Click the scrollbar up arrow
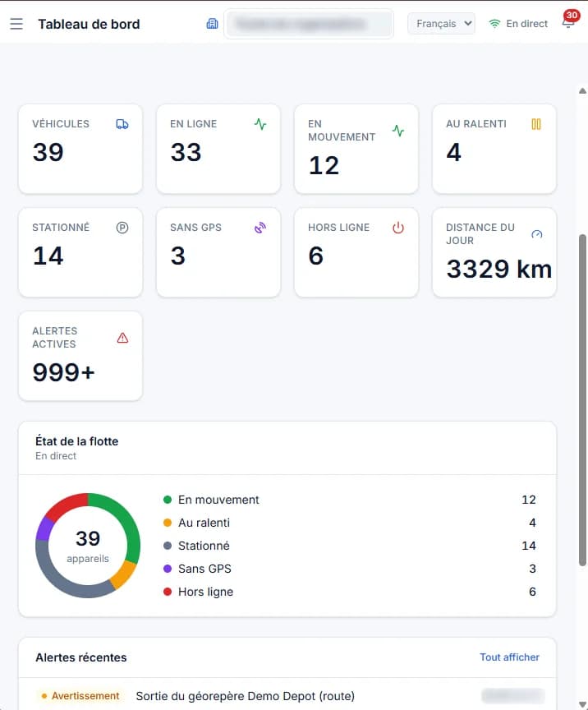Screen dimensions: 588x710 (x=582, y=91)
